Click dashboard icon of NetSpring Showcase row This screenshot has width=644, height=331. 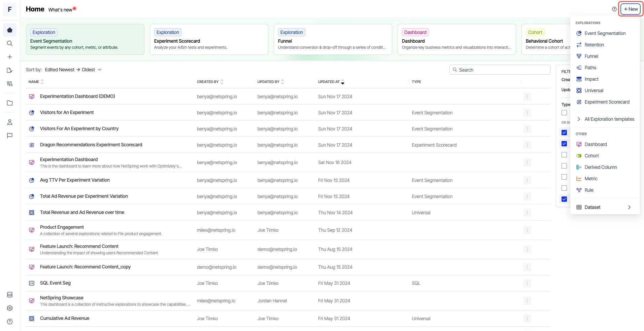coord(32,301)
